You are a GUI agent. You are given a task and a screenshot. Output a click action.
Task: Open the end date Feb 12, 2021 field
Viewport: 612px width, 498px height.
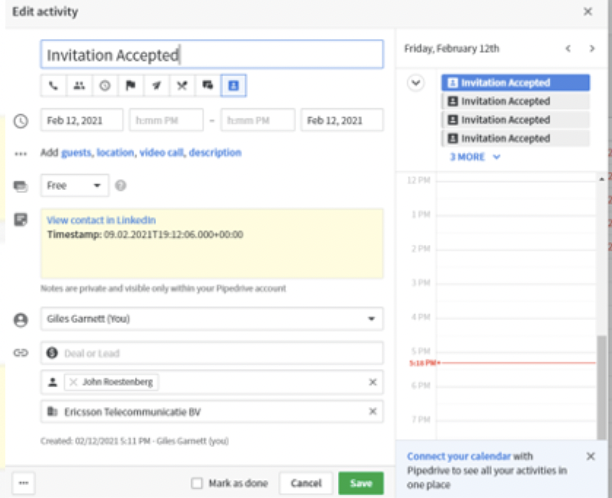342,120
